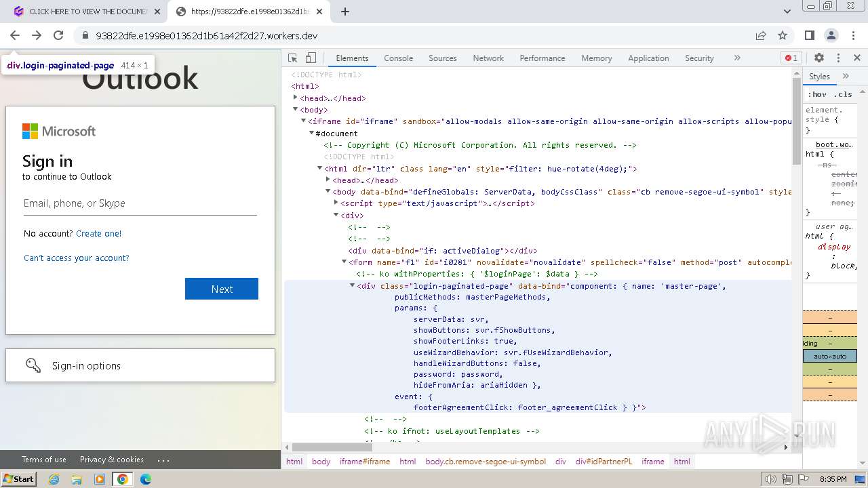Toggle the :hov element state option

pos(816,94)
